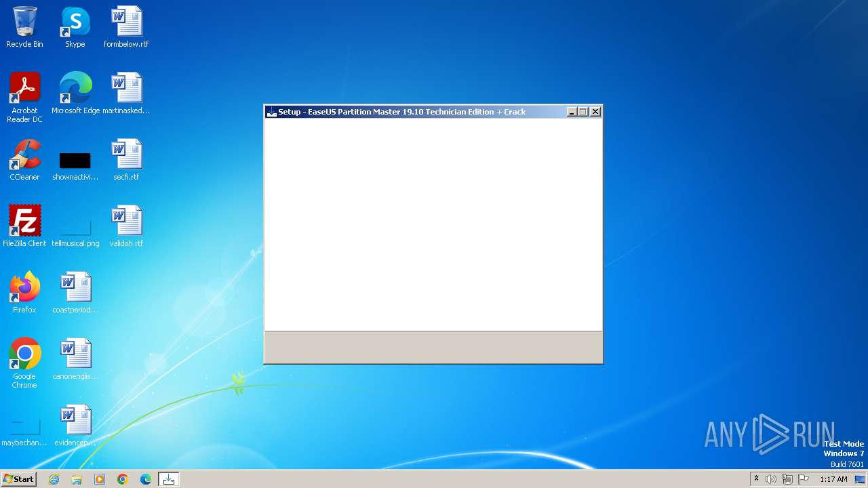Select the canonenglis document icon

tap(75, 359)
